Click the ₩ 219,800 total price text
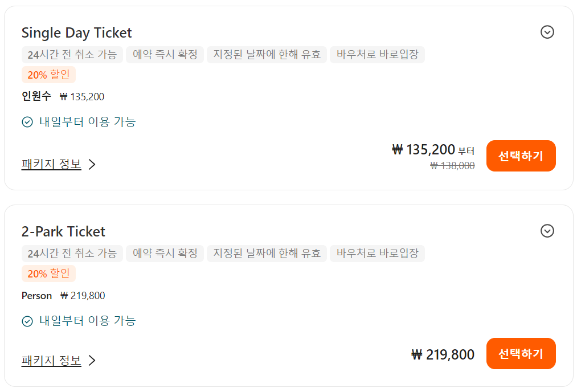577x392 pixels. pos(443,354)
